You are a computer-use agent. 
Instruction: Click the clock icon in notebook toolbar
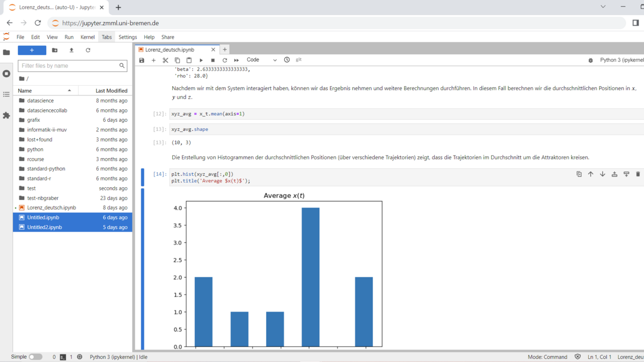coord(287,60)
